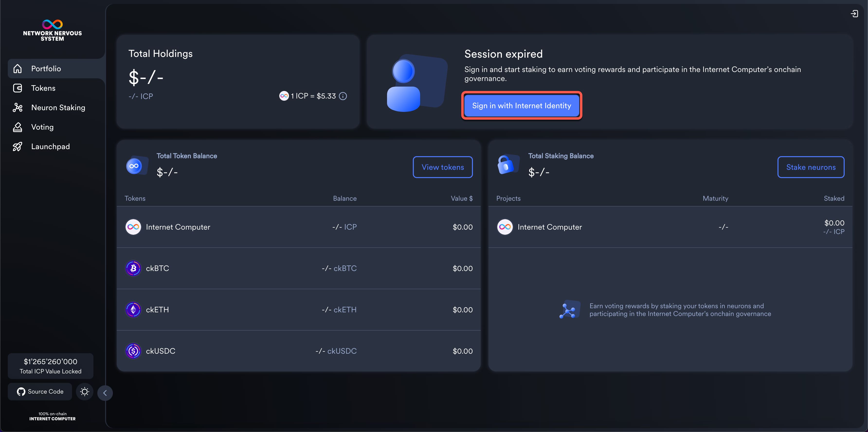
Task: Toggle light mode with the sun icon
Action: click(x=85, y=392)
